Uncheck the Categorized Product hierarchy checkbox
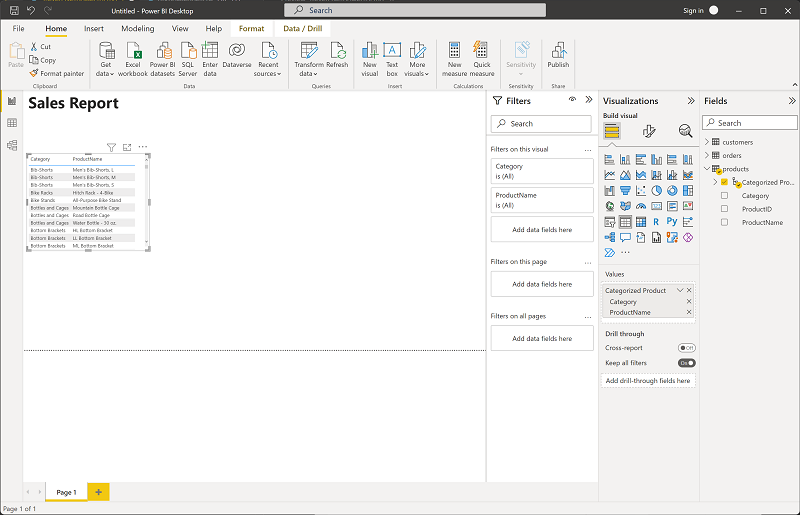800x515 pixels. 724,182
